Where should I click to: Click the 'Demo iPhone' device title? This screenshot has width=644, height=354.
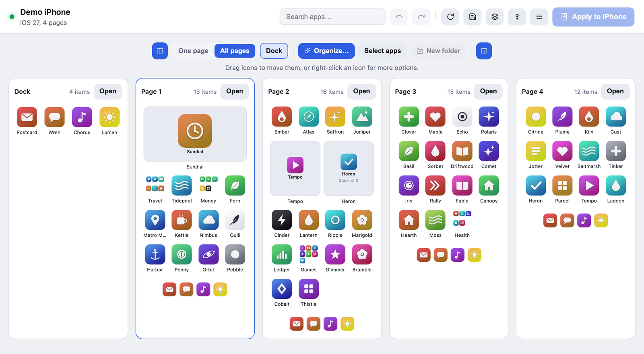pos(45,12)
